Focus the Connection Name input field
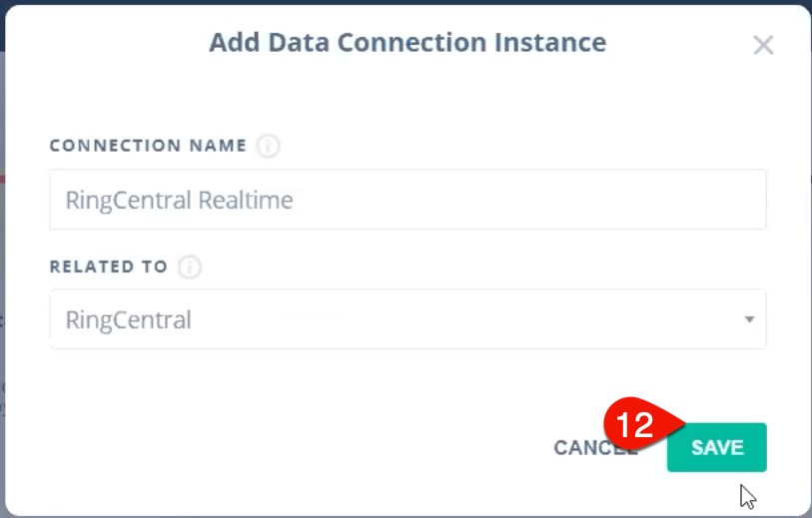The width and height of the screenshot is (812, 518). (x=408, y=200)
